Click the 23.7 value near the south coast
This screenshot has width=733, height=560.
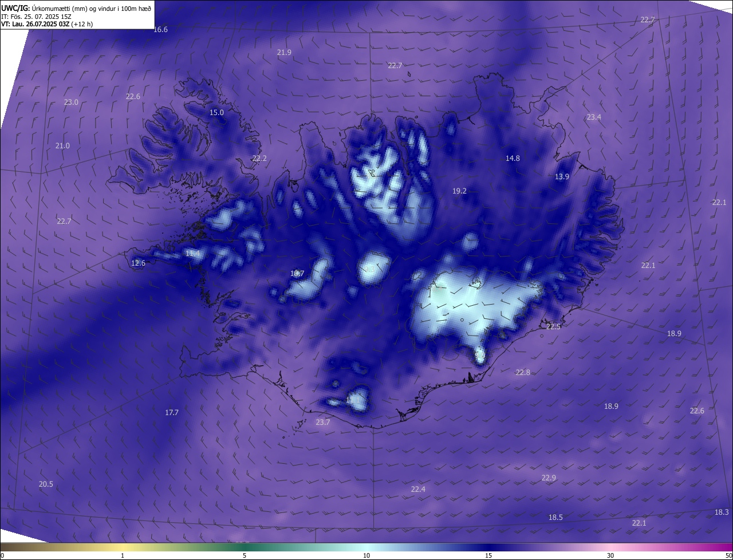[323, 423]
